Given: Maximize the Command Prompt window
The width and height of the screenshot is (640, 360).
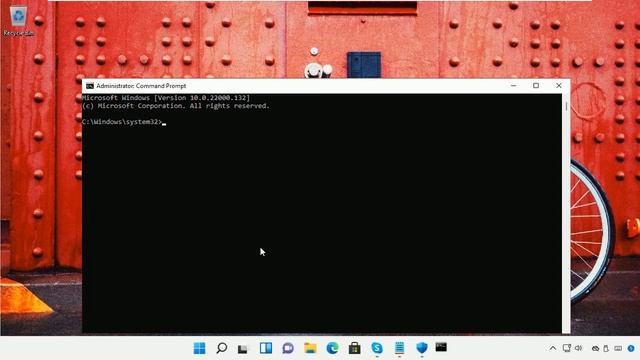Looking at the screenshot, I should click(x=536, y=86).
